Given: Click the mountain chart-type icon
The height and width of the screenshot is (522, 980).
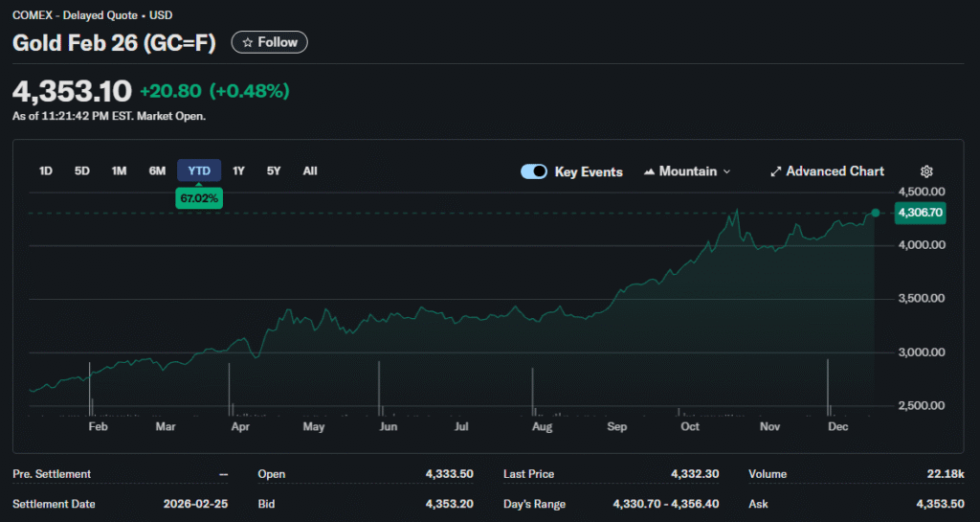Looking at the screenshot, I should pos(649,171).
